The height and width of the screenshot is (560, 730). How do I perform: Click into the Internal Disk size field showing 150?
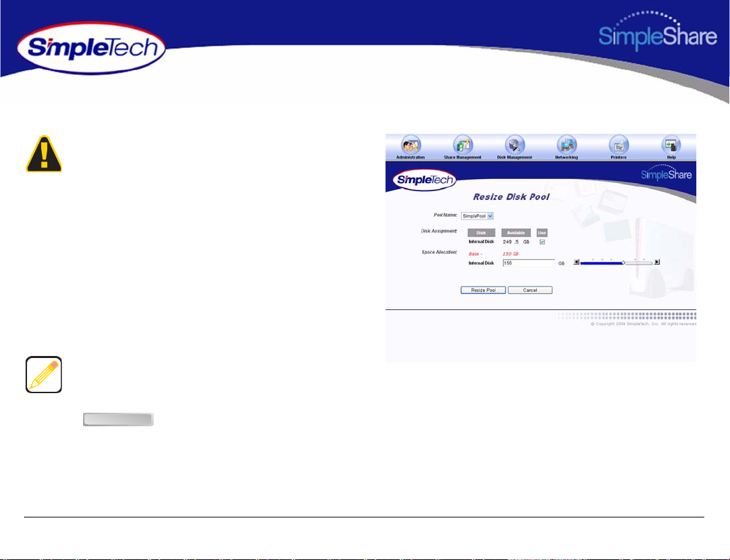[x=528, y=263]
